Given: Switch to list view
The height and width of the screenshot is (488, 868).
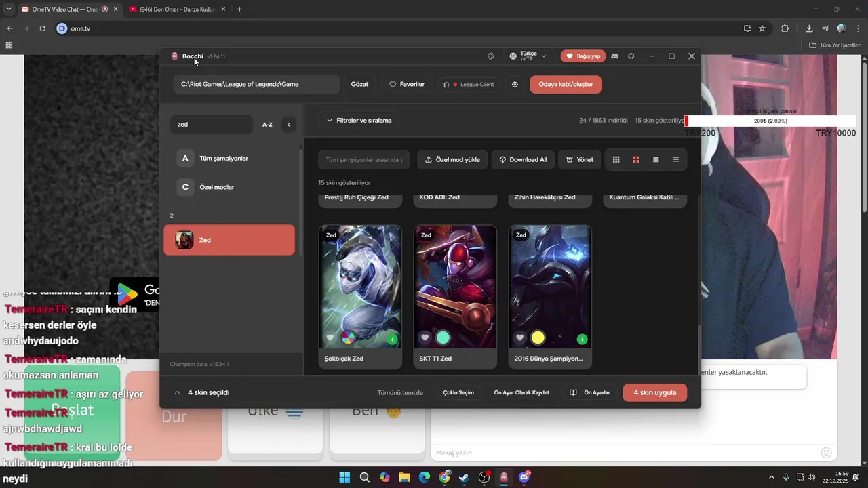Looking at the screenshot, I should pos(675,160).
